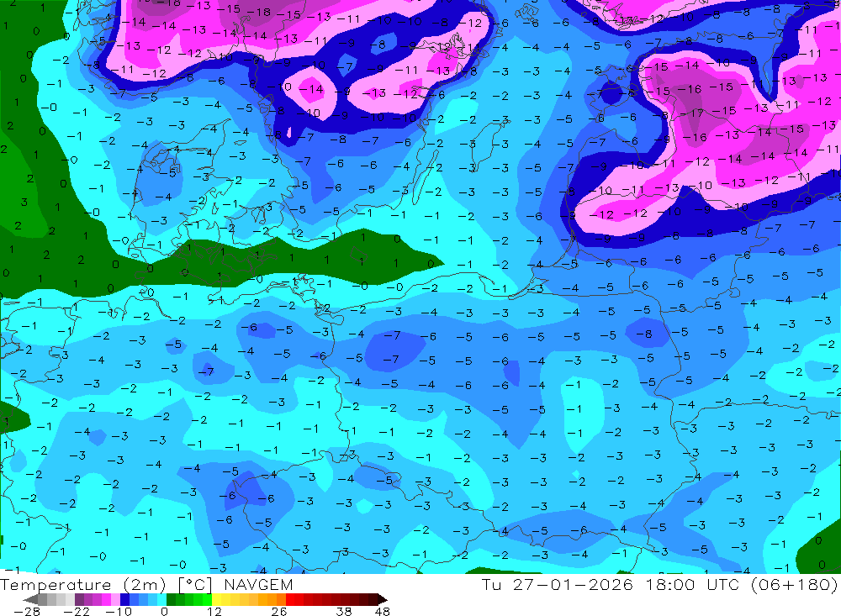The image size is (841, 616).
Task: Pick the dark blue -10 legend swatch
Action: tap(124, 599)
